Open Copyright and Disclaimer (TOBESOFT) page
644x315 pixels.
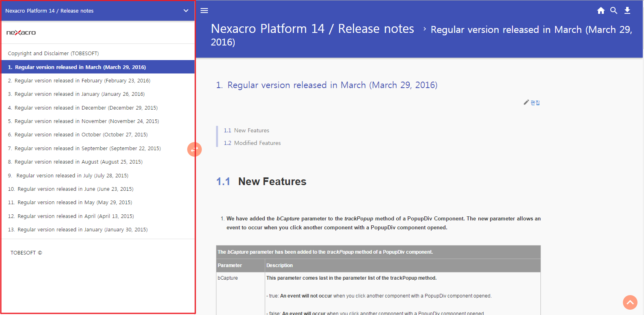coord(53,53)
